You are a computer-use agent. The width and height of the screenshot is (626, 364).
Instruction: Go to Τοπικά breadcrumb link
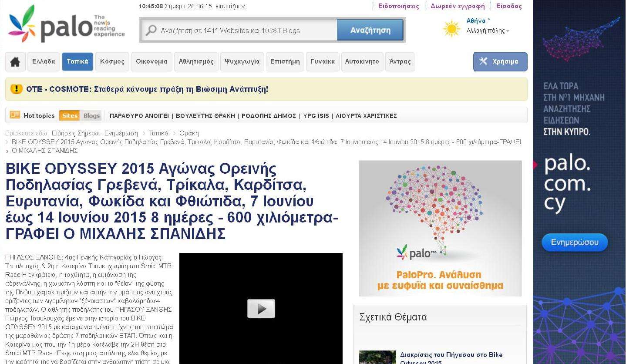158,133
